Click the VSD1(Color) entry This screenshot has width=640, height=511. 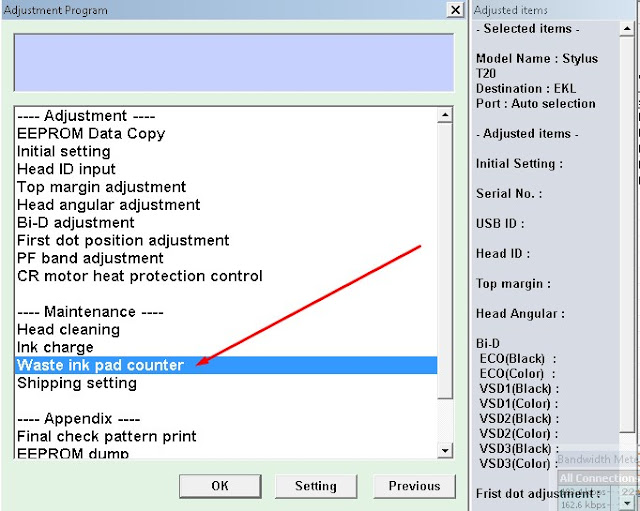[x=519, y=404]
